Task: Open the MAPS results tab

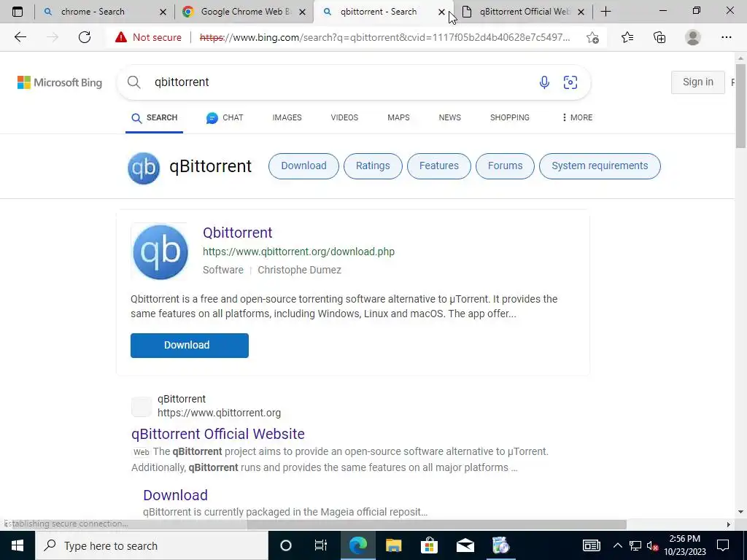Action: tap(398, 117)
